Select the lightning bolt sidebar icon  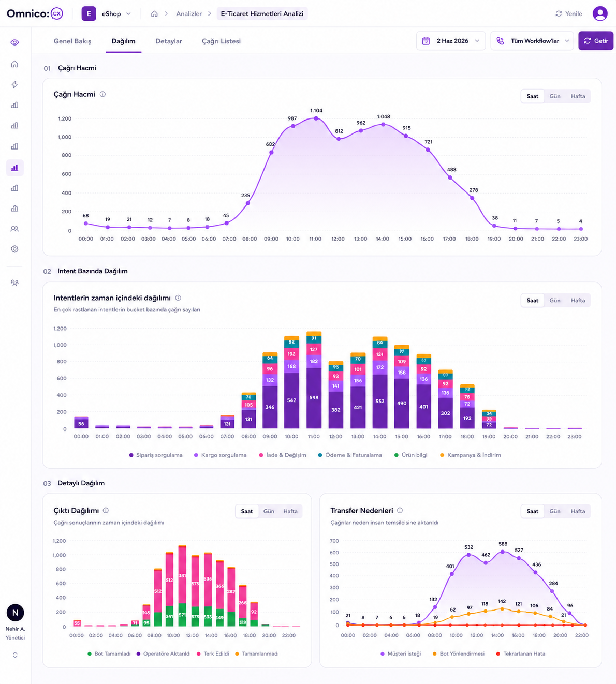click(x=14, y=84)
